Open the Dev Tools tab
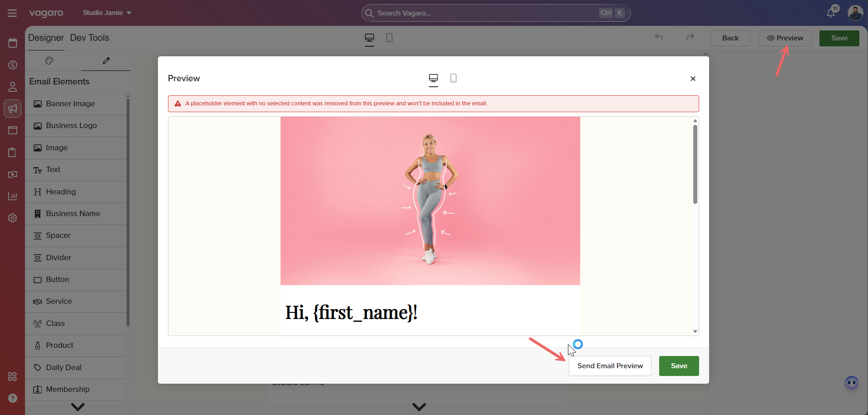 (x=89, y=38)
